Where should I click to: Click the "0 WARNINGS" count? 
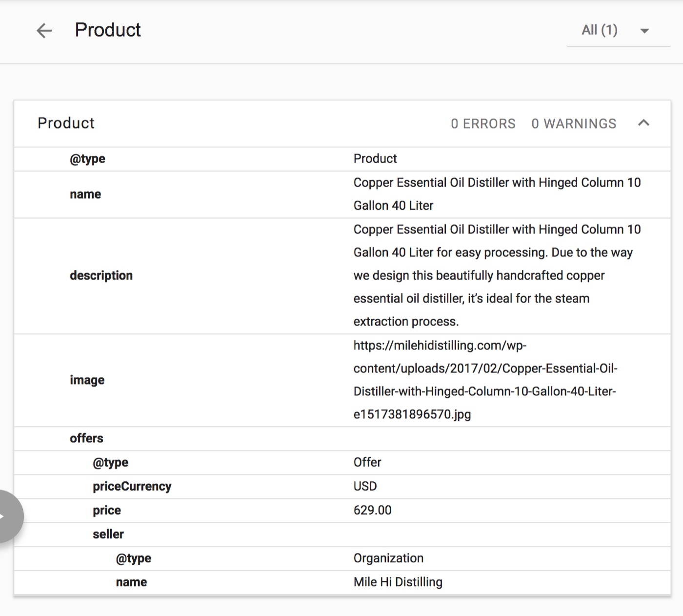click(574, 123)
